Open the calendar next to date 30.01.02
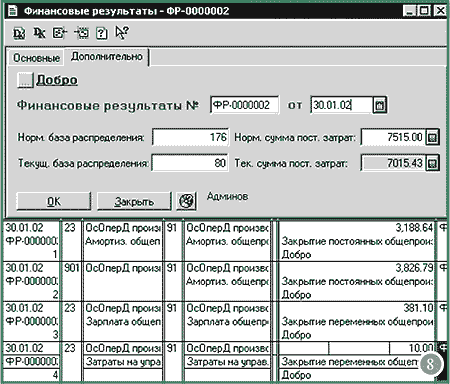Image resolution: width=450 pixels, height=384 pixels. 380,105
